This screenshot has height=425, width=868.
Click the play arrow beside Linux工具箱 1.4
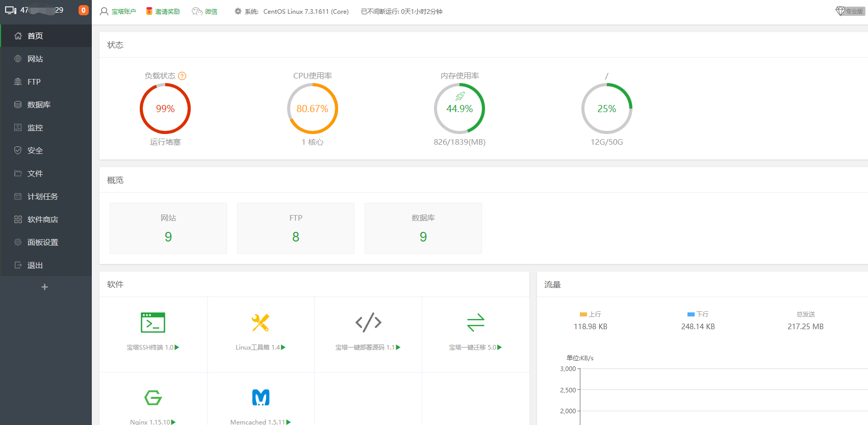click(283, 348)
